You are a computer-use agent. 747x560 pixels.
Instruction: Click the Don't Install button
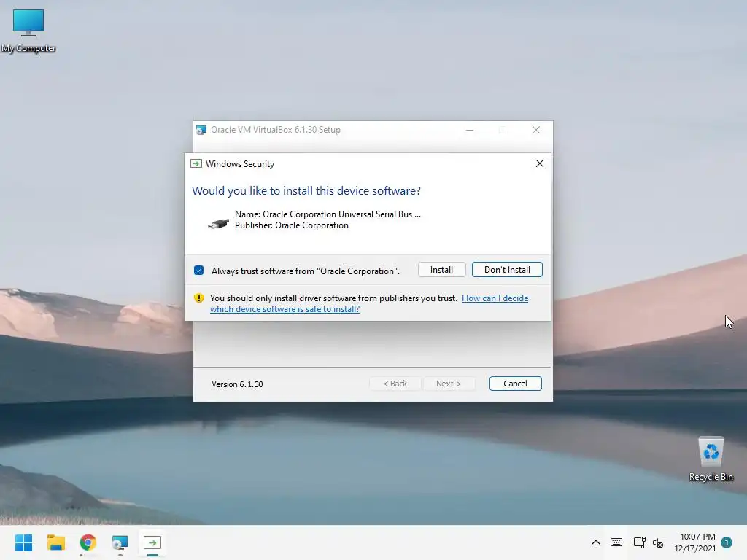[x=507, y=270]
